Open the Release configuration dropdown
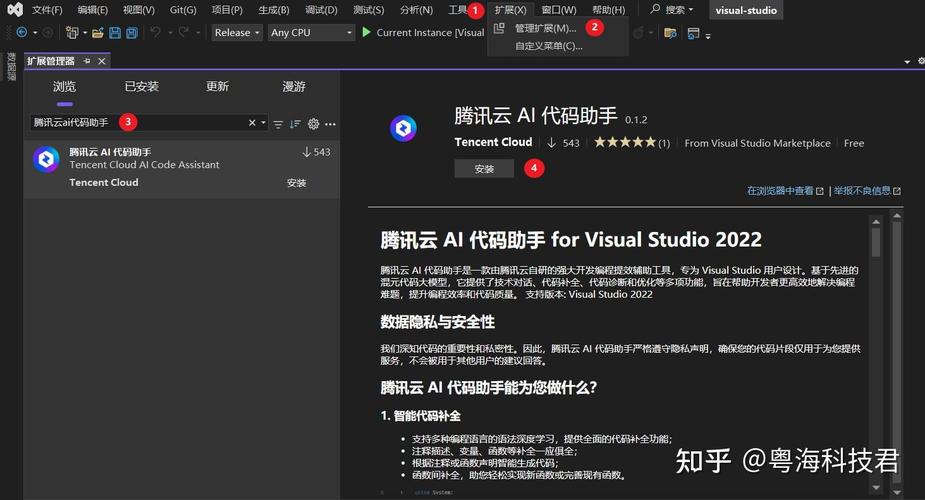The width and height of the screenshot is (925, 500). [237, 32]
